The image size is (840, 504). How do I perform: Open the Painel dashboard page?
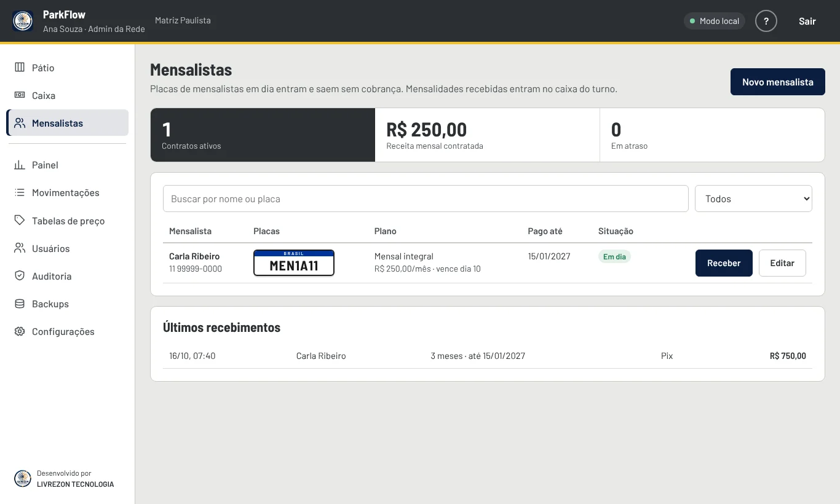click(x=68, y=165)
